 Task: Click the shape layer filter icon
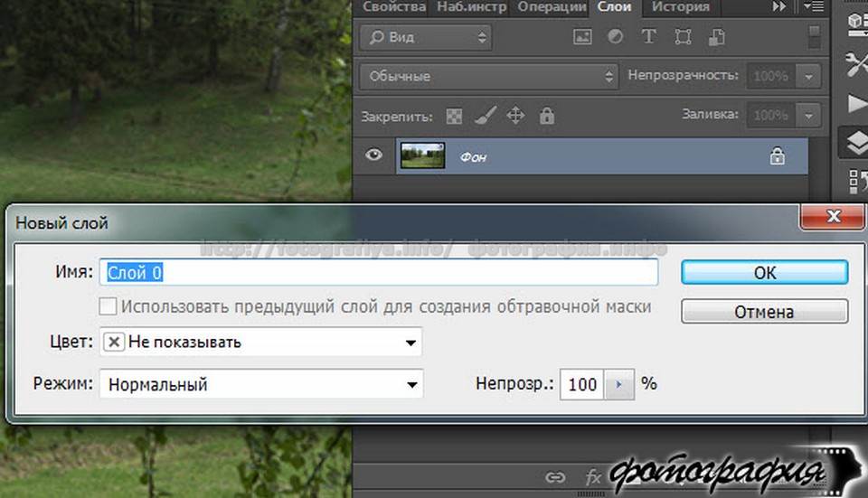683,37
